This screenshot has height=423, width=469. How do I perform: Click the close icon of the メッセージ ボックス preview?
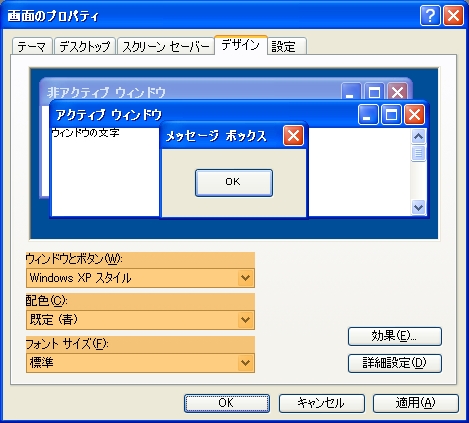click(293, 136)
